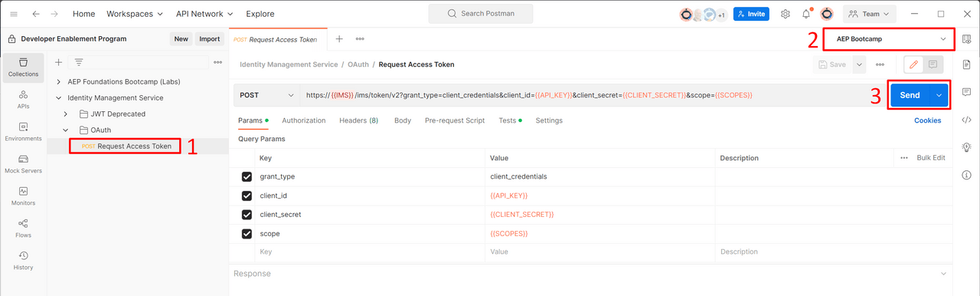Click the Invite button

point(751,14)
